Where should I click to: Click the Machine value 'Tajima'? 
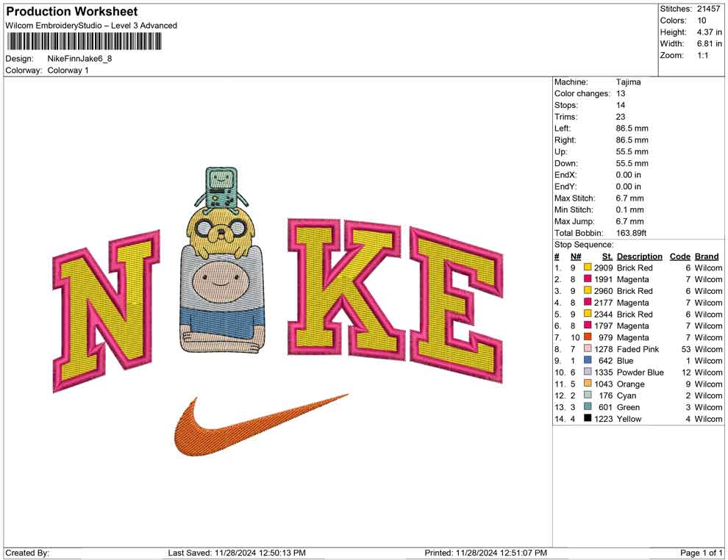(628, 82)
